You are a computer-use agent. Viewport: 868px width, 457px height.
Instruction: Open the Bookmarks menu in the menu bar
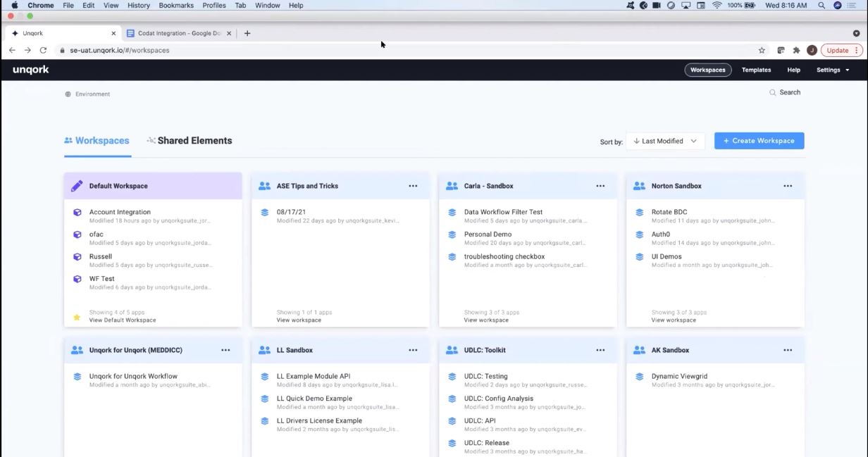(x=175, y=5)
